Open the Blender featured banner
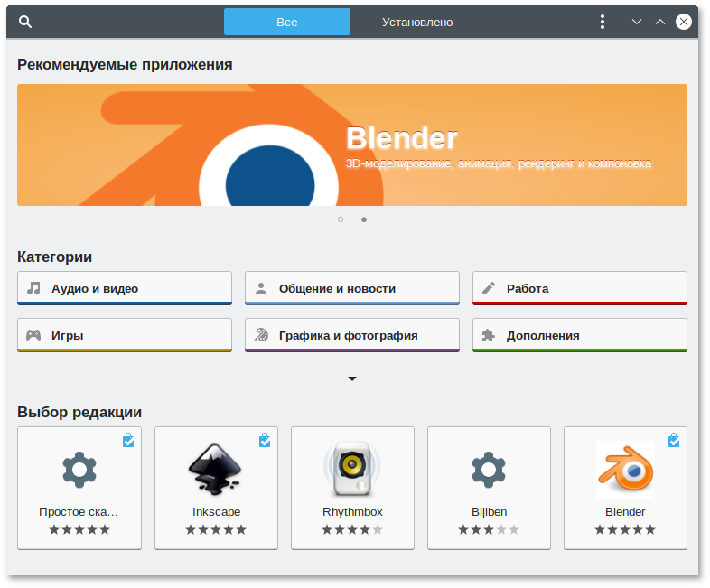The image size is (710, 588). pos(351,145)
